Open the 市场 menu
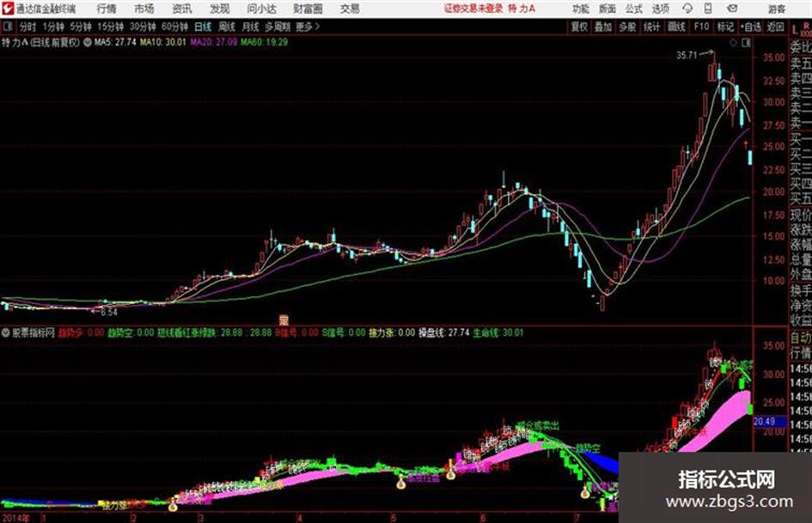The width and height of the screenshot is (812, 523). point(144,9)
